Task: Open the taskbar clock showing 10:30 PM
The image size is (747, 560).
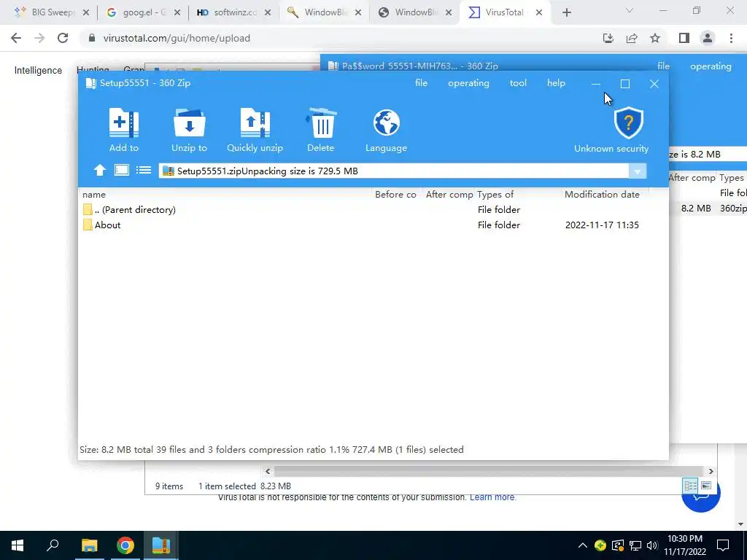Action: pyautogui.click(x=685, y=545)
